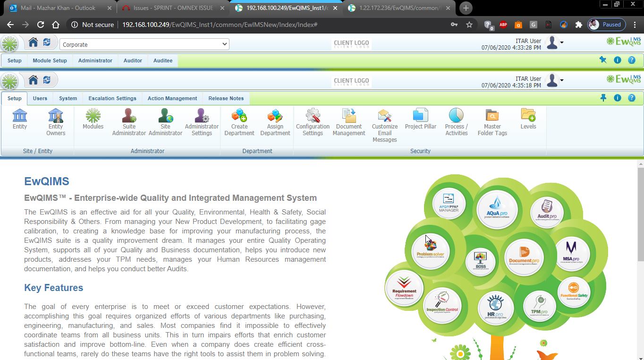Go back in the browser
The image size is (644, 360).
coord(10,25)
